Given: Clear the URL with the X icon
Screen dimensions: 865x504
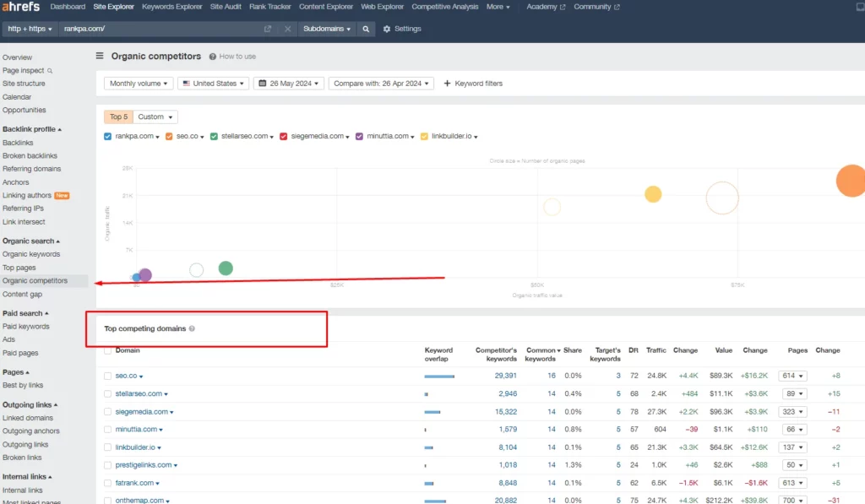Looking at the screenshot, I should pos(287,29).
